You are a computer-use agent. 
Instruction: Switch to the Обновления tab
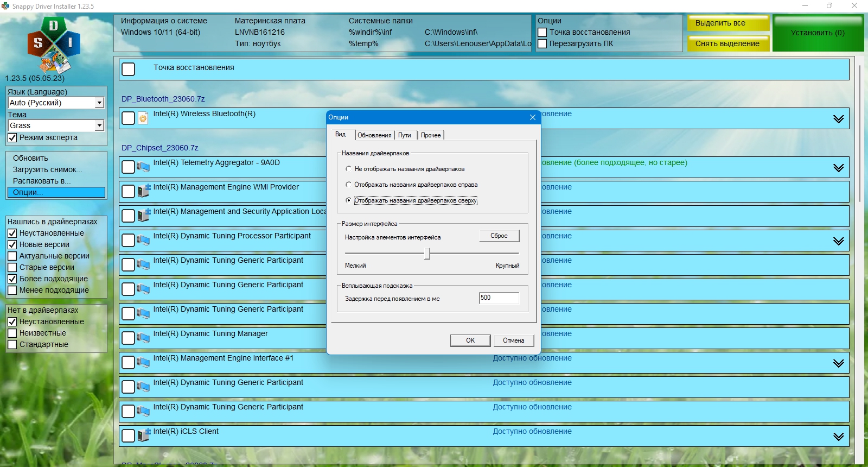pos(374,135)
